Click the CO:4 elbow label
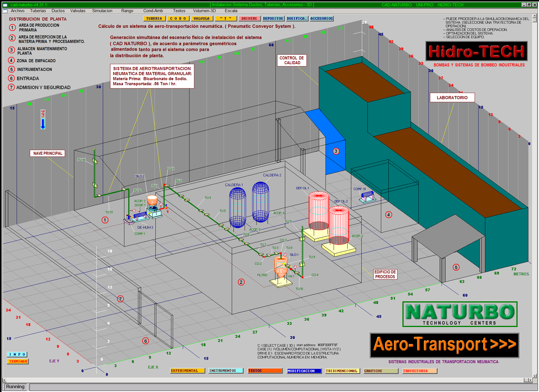This screenshot has height=392, width=539. click(x=315, y=275)
